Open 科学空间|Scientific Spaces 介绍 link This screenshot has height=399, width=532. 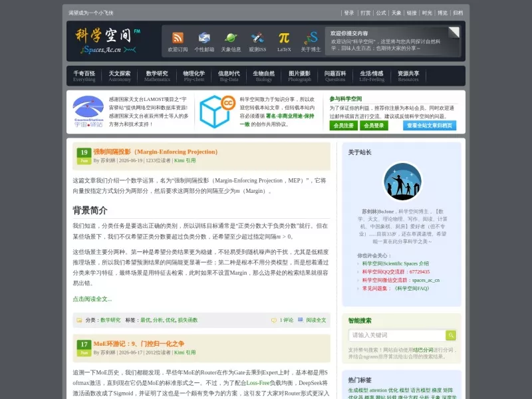coord(396,263)
